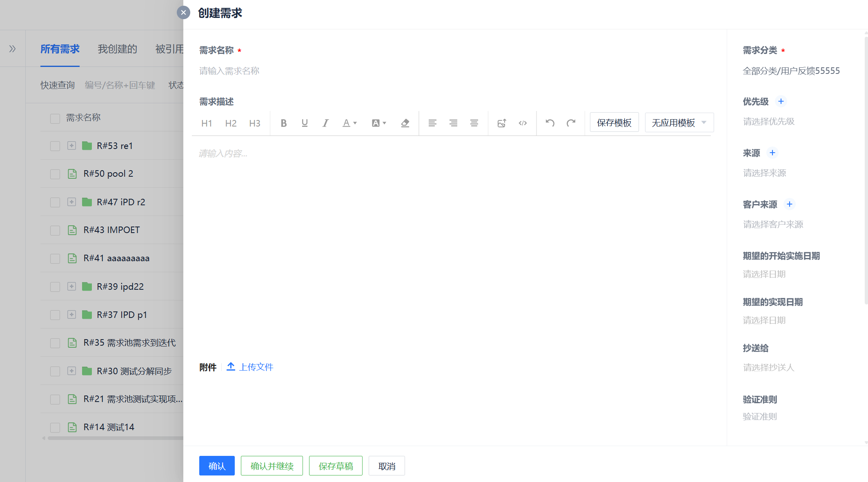This screenshot has width=868, height=482.
Task: Expand the R#53 re1 tree item
Action: 72,145
